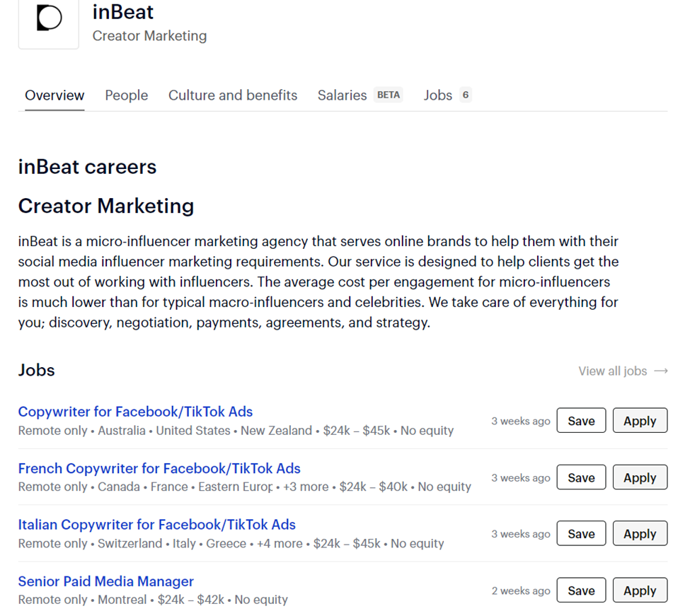Save the Italian Copywriter job
The image size is (690, 616).
(581, 534)
